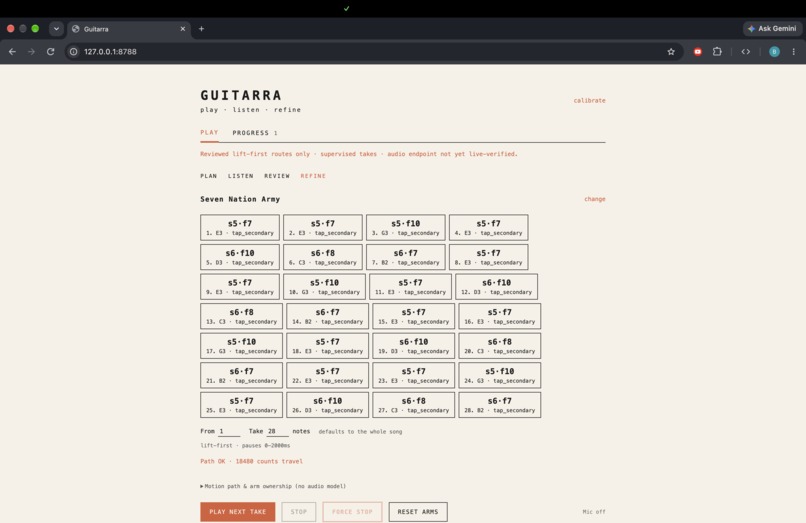Click the site info icon in address bar

tap(74, 51)
